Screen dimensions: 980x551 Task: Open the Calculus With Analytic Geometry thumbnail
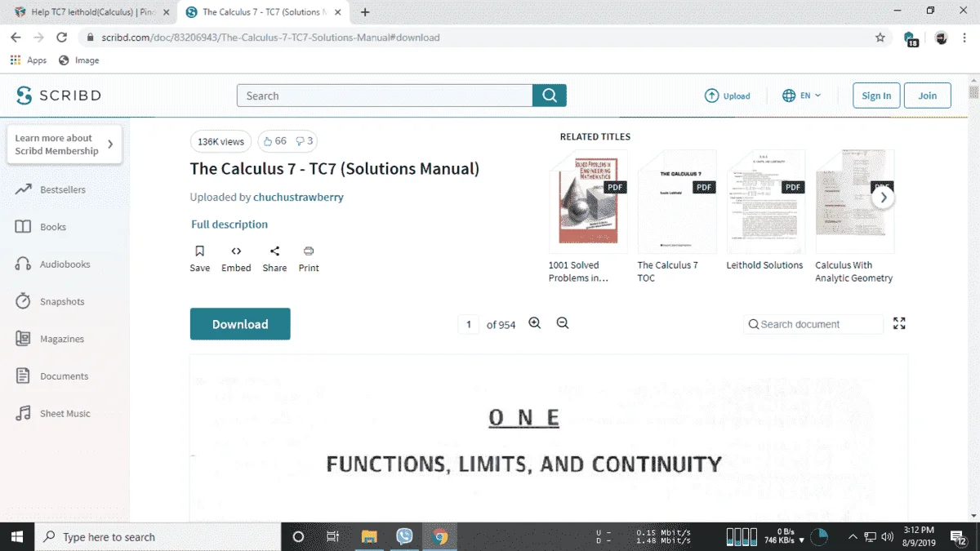point(854,202)
